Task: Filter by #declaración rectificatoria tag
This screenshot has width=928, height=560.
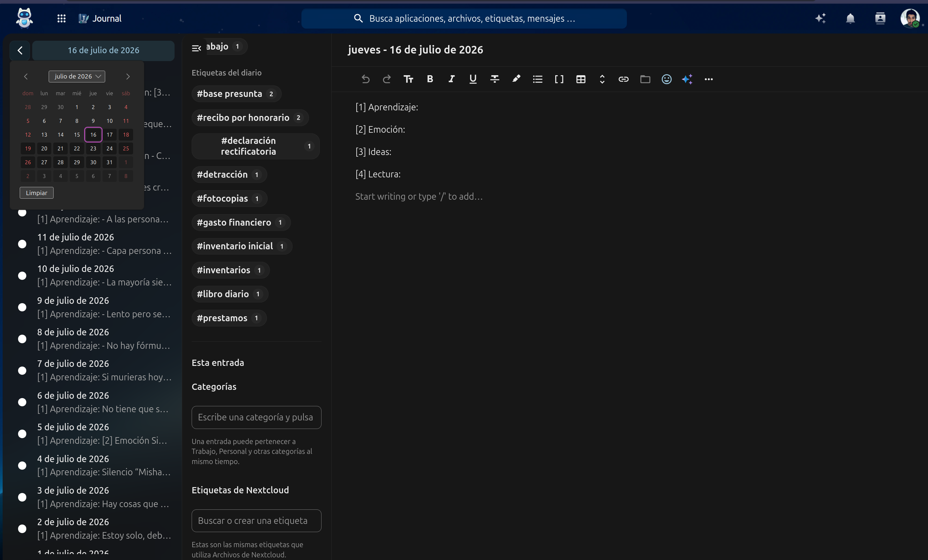Action: pyautogui.click(x=255, y=146)
